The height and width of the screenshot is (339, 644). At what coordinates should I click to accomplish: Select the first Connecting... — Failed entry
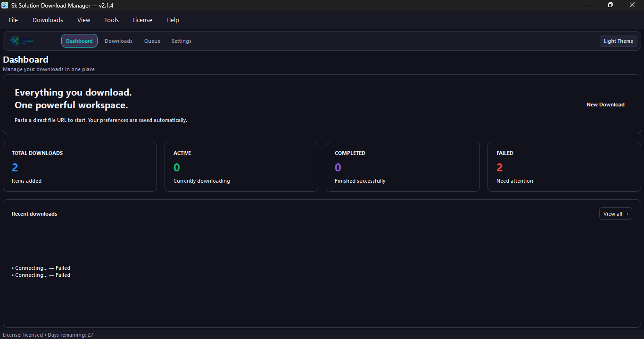(41, 268)
